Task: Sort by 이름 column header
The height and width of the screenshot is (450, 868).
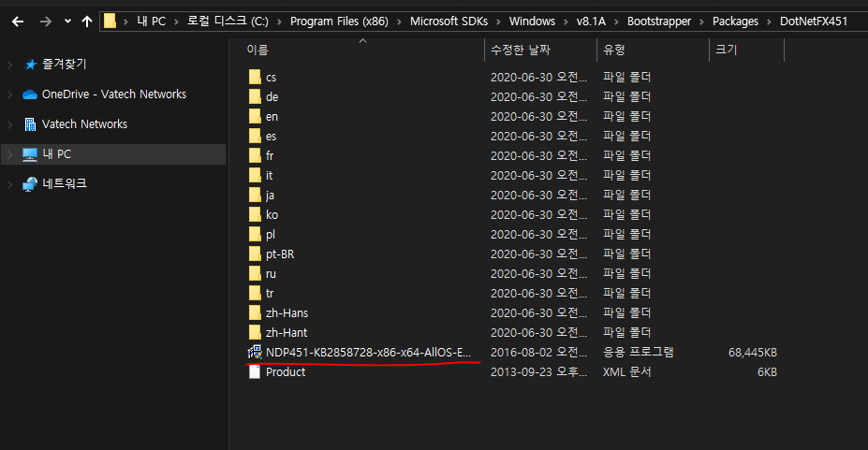Action: coord(257,50)
